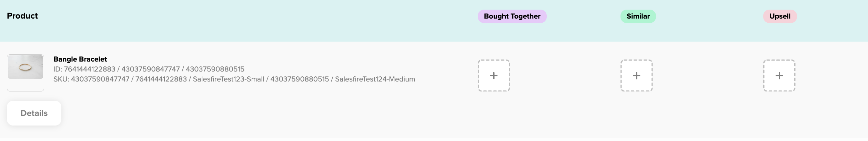Click 7641444122883 in the SKU line
This screenshot has width=868, height=141.
pos(161,79)
